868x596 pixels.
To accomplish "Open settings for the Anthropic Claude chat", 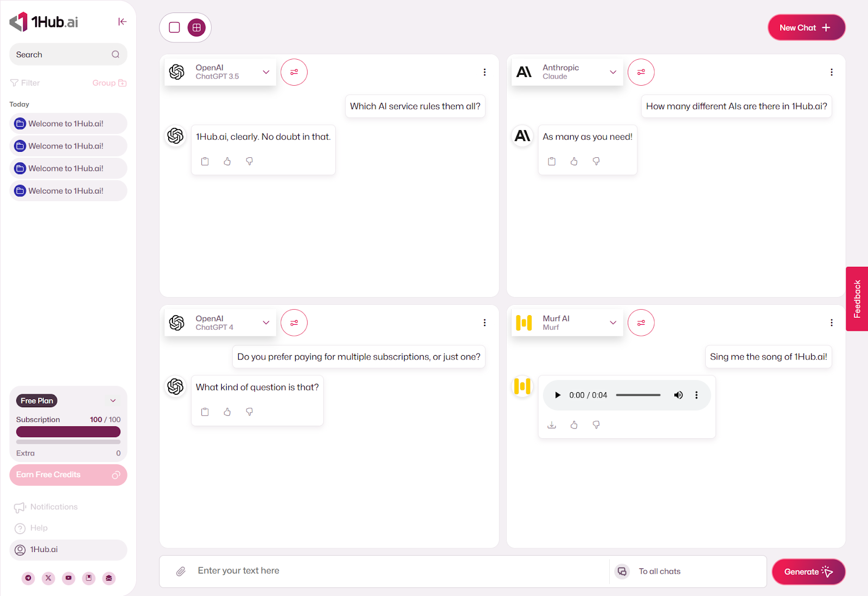I will click(x=641, y=72).
